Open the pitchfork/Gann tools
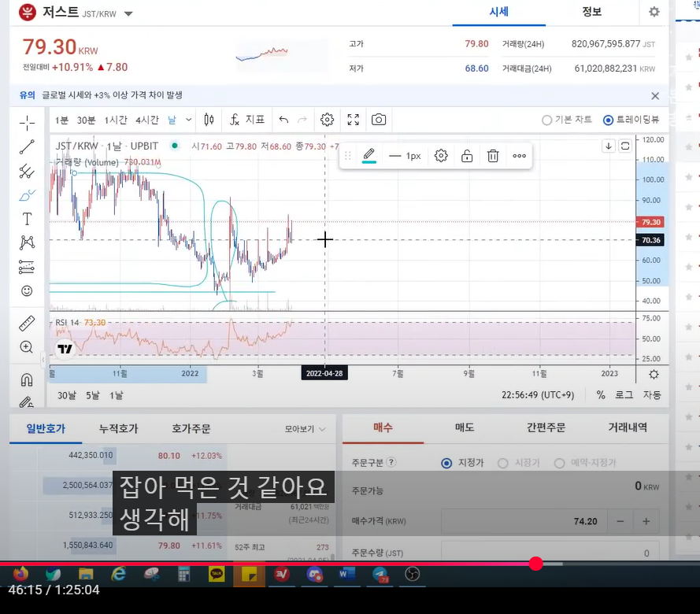700x614 pixels. pos(27,171)
